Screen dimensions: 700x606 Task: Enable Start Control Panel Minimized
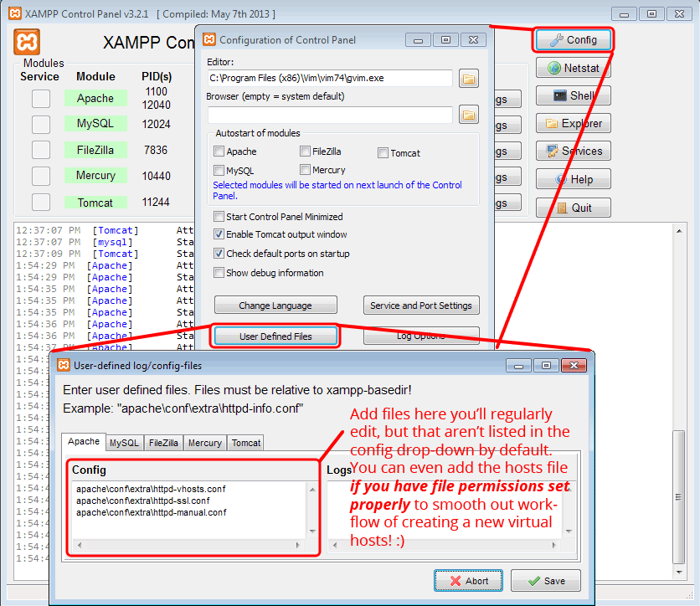219,217
